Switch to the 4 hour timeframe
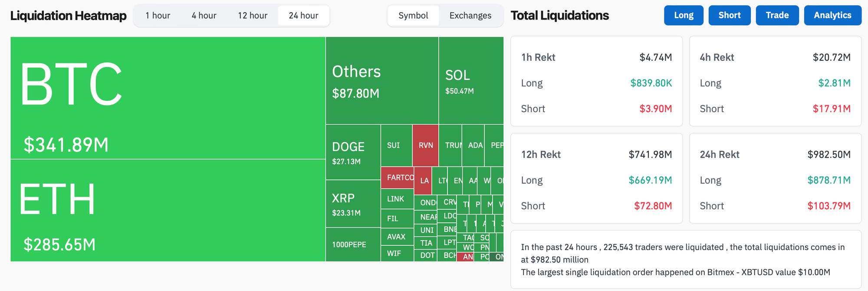The width and height of the screenshot is (868, 291). point(204,16)
